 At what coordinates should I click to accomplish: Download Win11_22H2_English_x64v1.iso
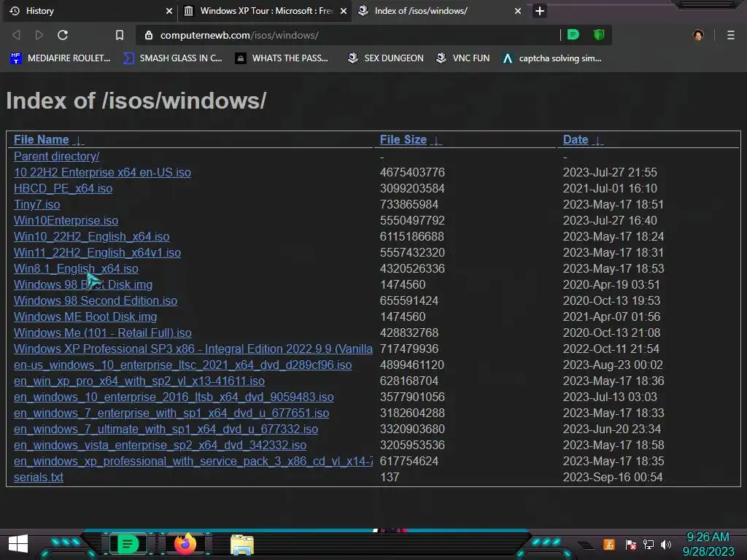(97, 252)
